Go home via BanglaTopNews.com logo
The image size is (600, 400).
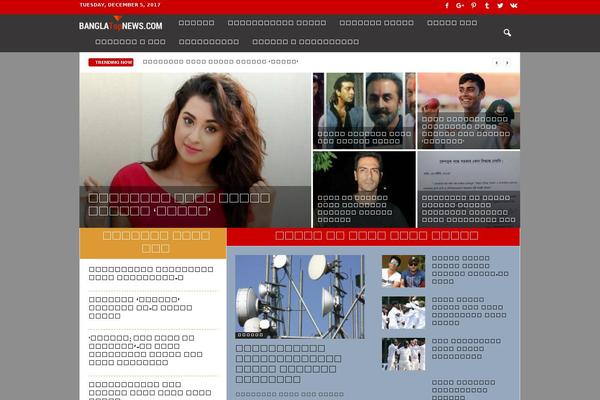[x=121, y=24]
